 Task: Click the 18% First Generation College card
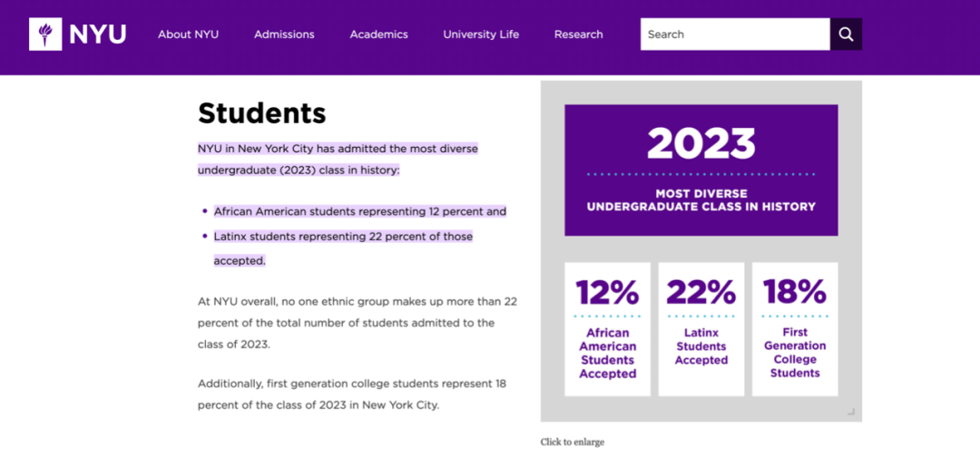coord(794,329)
